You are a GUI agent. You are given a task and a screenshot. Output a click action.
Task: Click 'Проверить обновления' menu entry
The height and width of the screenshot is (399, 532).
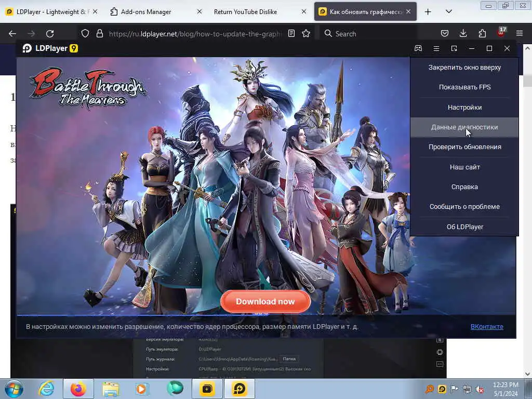click(464, 147)
